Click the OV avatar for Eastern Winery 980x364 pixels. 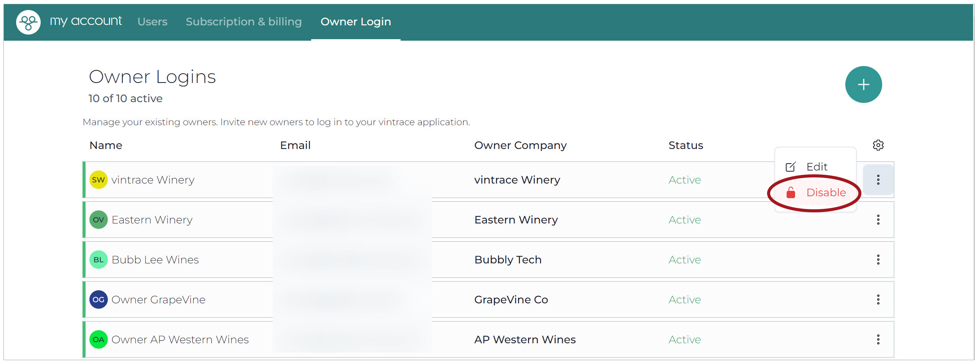coord(98,220)
